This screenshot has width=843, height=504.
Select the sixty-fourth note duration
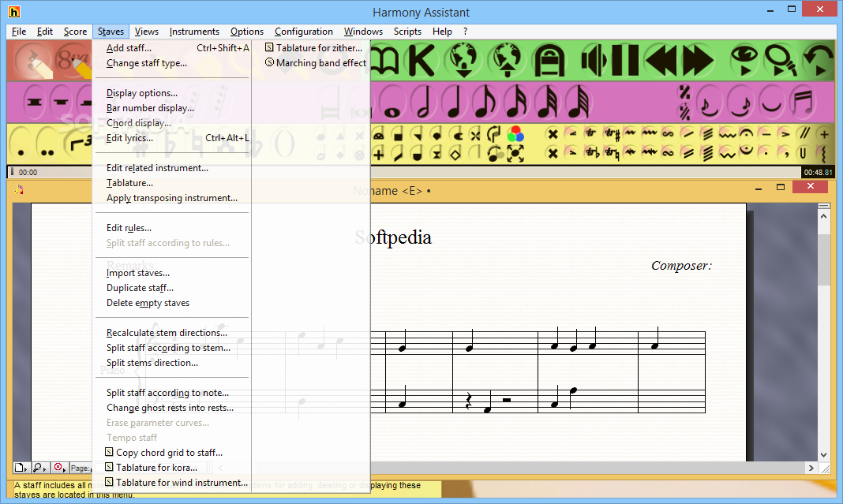tap(579, 102)
